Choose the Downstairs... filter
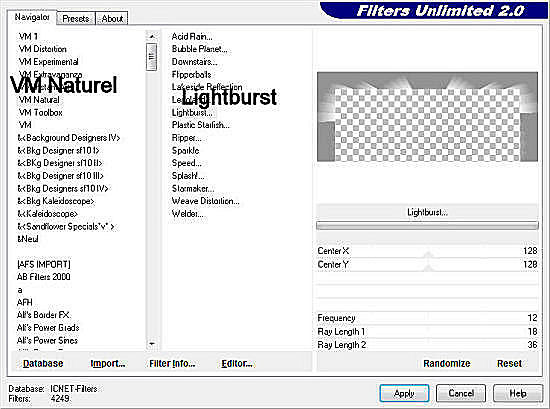 pos(194,62)
